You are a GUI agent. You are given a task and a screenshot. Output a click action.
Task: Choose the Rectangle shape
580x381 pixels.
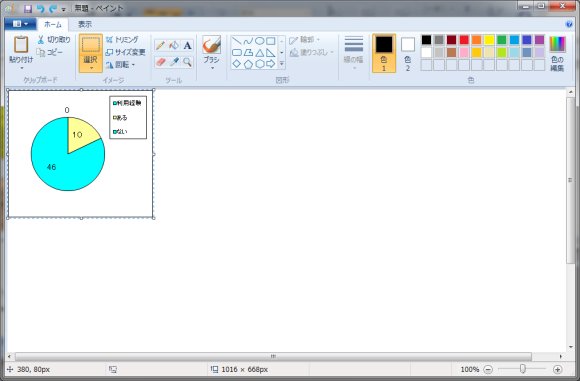click(271, 41)
